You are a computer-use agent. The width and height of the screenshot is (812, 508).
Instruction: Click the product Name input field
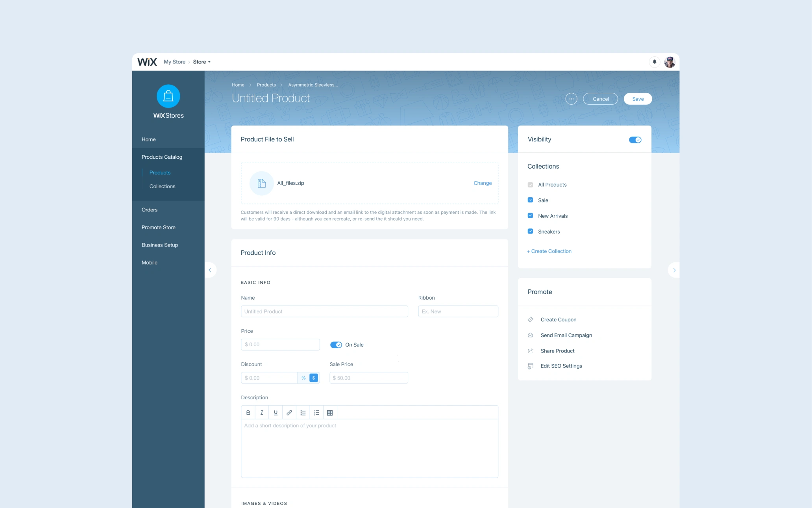[324, 311]
